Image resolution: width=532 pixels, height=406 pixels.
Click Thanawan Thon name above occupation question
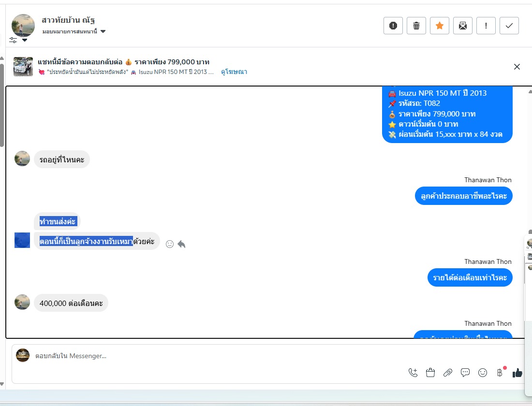point(488,180)
